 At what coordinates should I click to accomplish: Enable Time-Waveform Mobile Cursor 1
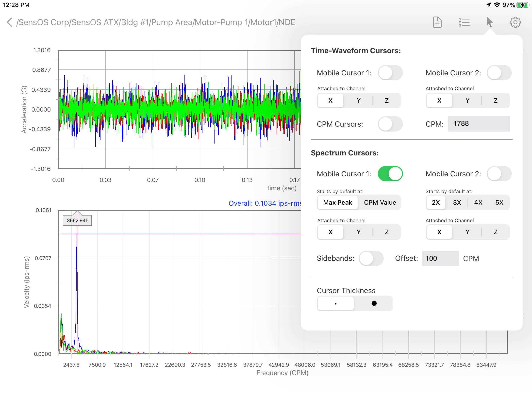(x=390, y=73)
